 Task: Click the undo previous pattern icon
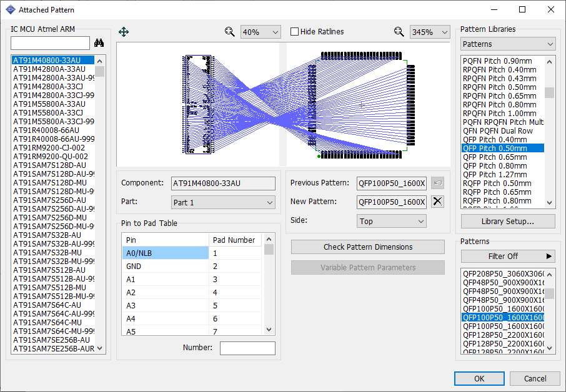point(437,183)
